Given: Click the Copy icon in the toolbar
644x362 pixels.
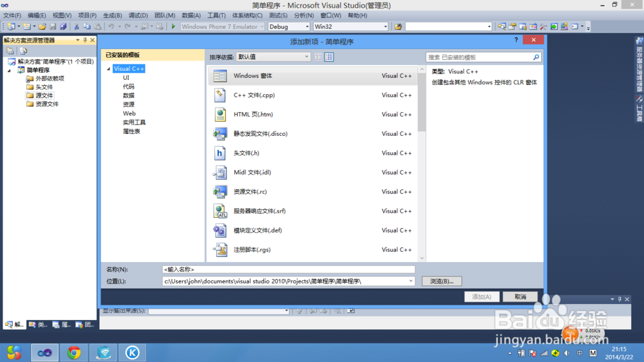Looking at the screenshot, I should click(x=87, y=26).
